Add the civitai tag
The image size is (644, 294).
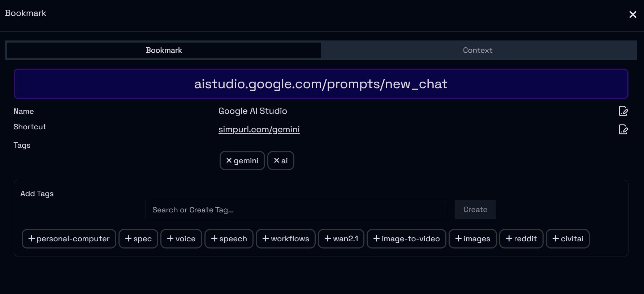568,239
